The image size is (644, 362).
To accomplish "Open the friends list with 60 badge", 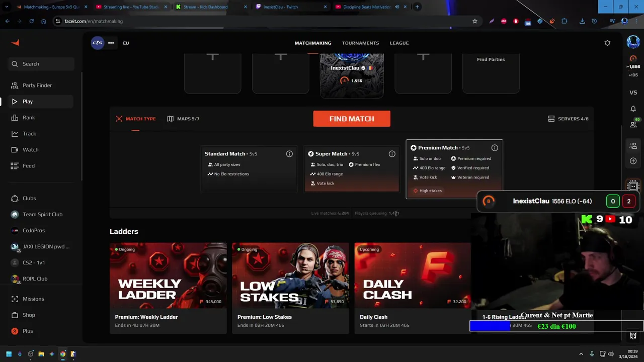I will click(633, 124).
